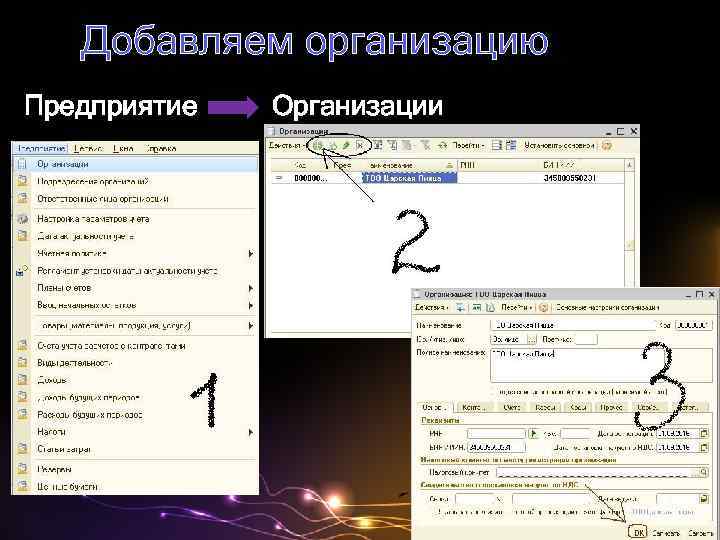This screenshot has width=720, height=540.
Task: Click the 345000550231 cell
Action: click(x=569, y=178)
